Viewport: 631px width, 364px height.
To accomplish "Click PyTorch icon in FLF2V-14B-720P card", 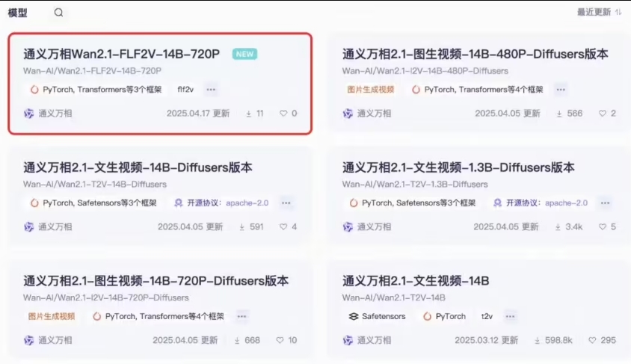I will 34,89.
